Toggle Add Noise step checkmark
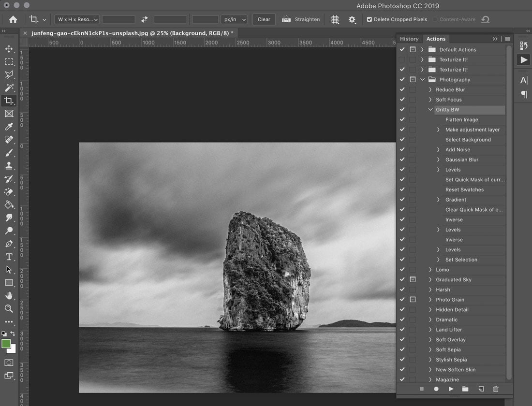 (x=402, y=149)
